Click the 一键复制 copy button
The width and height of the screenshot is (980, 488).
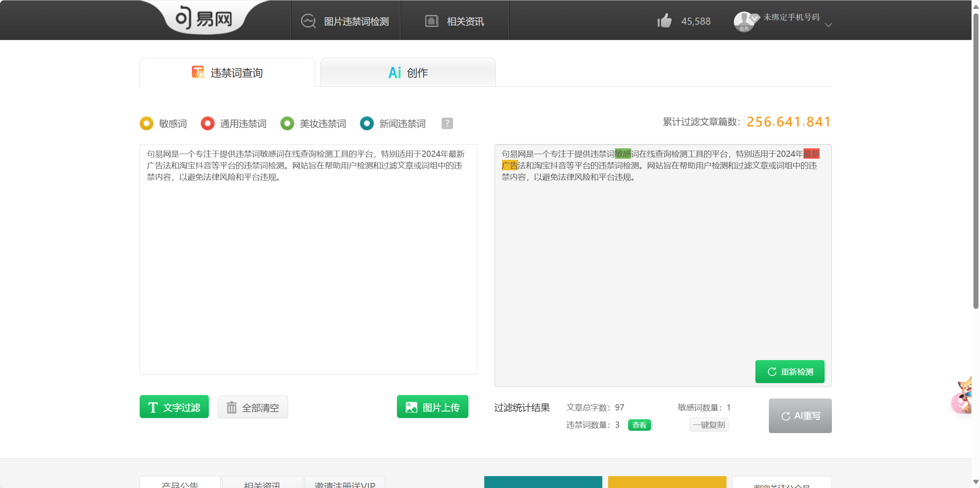coord(708,425)
